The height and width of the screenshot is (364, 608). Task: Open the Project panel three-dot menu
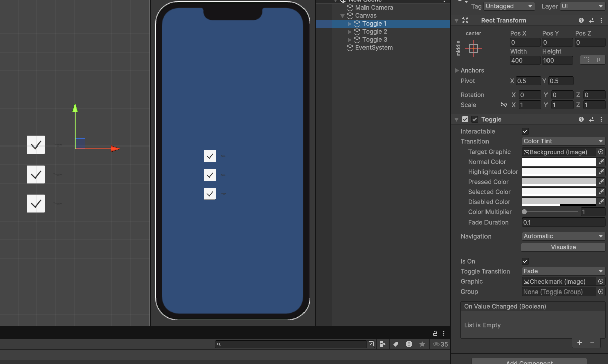[444, 333]
